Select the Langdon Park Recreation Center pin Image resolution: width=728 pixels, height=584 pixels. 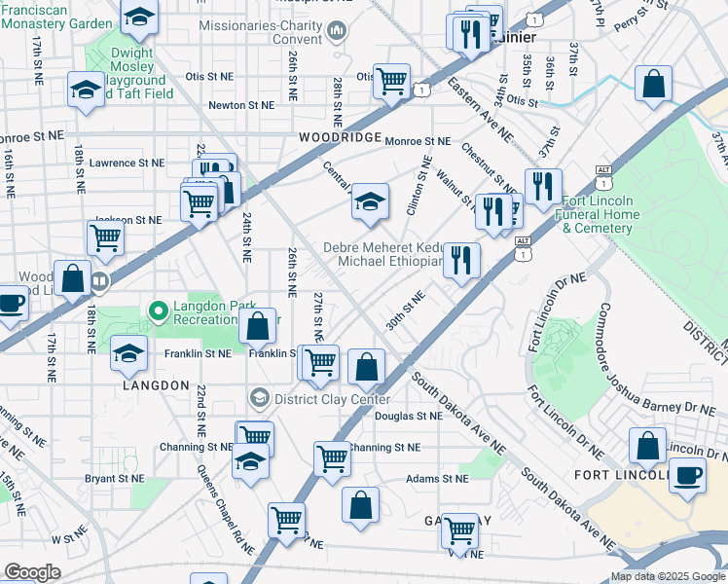[x=159, y=311]
